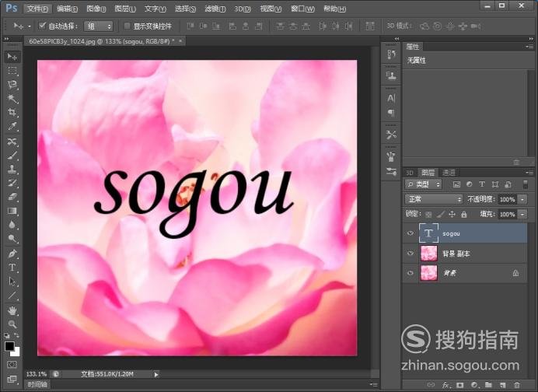Select the Hand tool

coord(12,310)
